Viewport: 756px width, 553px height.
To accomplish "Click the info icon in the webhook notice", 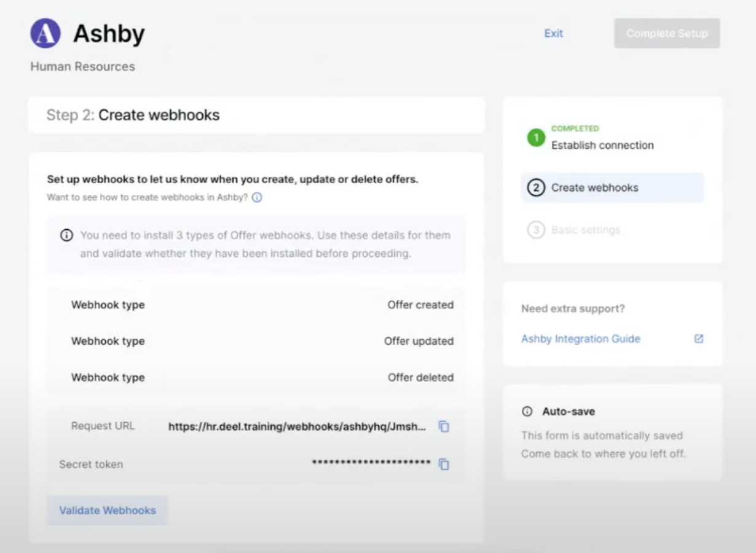I will pyautogui.click(x=66, y=235).
